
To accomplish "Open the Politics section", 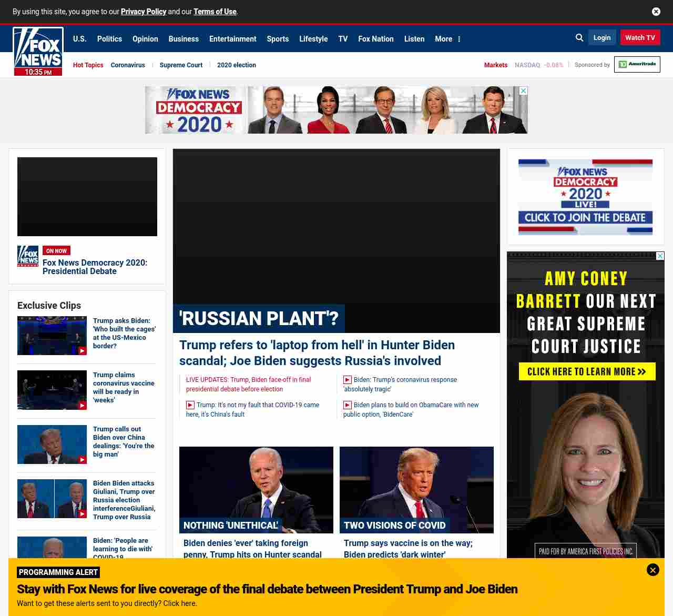I will [109, 39].
